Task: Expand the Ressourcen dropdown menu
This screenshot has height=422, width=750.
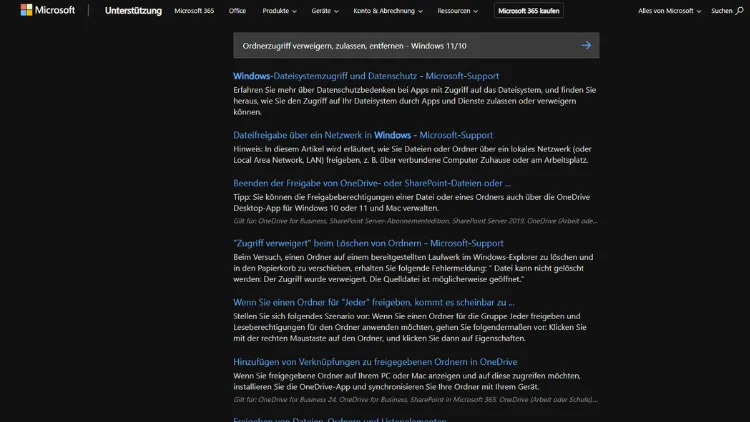Action: click(x=457, y=11)
